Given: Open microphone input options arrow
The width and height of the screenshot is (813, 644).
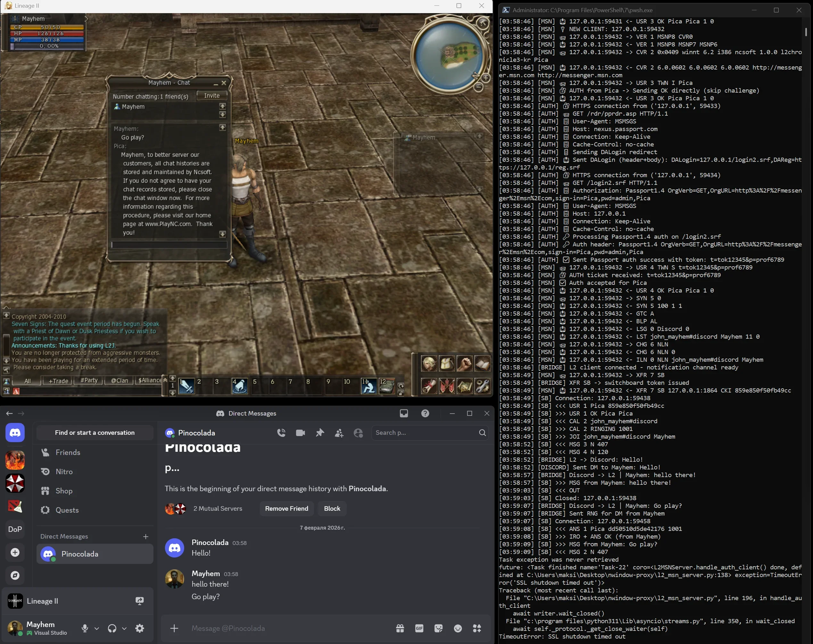Looking at the screenshot, I should point(97,629).
